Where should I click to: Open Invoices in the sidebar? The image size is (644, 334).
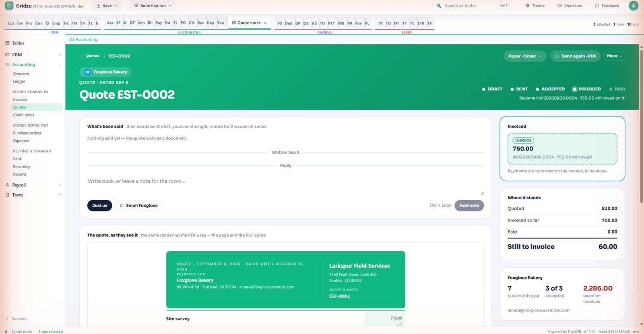pos(20,100)
